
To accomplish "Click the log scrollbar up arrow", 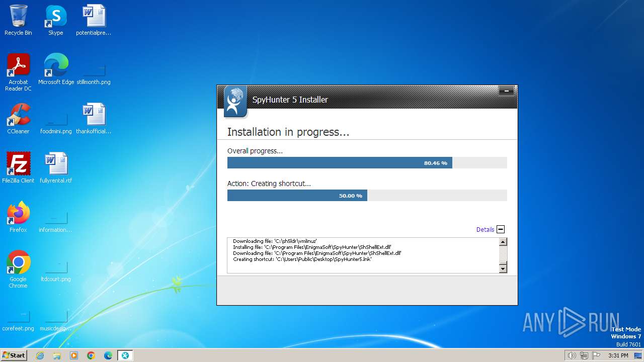I will click(503, 242).
